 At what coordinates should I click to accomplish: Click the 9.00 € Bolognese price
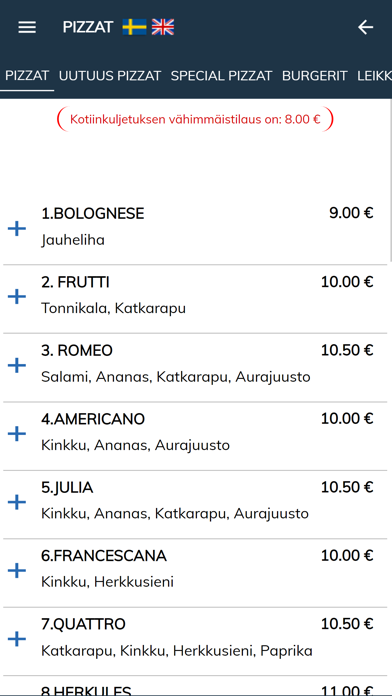(x=351, y=213)
